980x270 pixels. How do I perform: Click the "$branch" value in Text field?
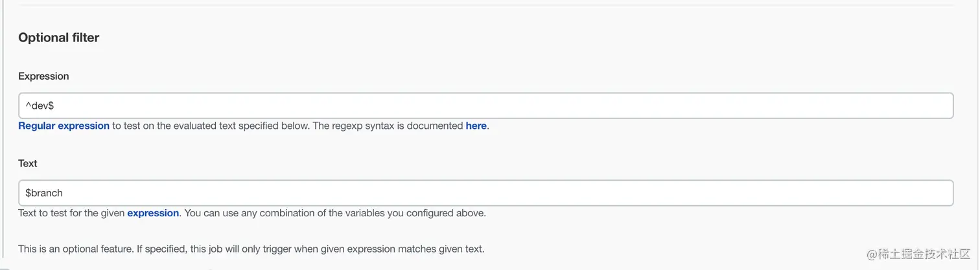44,193
